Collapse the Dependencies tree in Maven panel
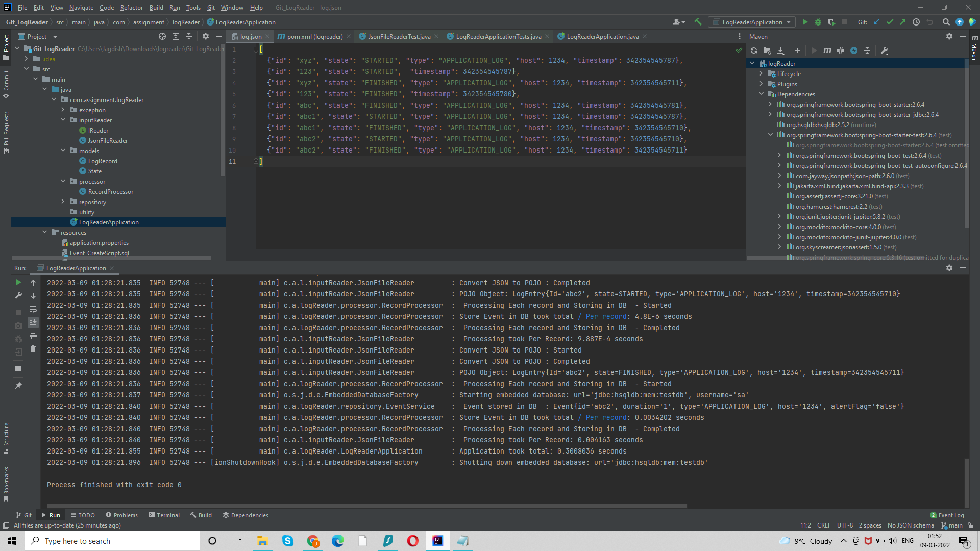The width and height of the screenshot is (980, 551). pos(762,94)
